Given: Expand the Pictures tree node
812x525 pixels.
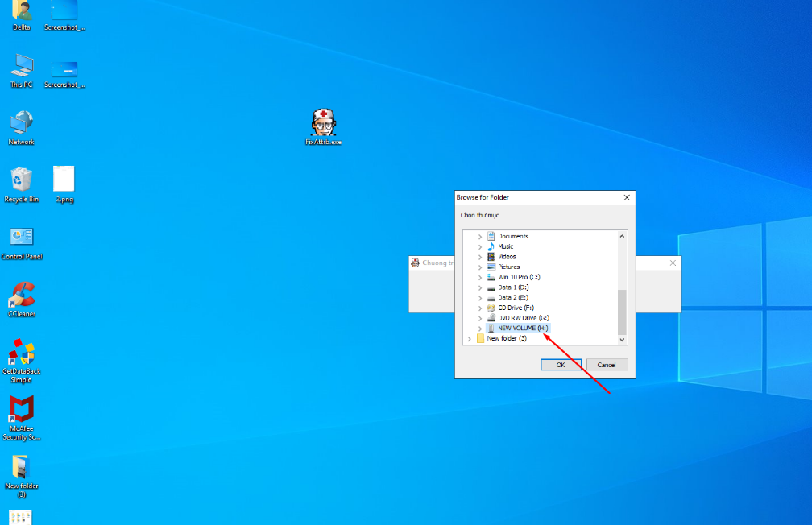Looking at the screenshot, I should pos(480,267).
